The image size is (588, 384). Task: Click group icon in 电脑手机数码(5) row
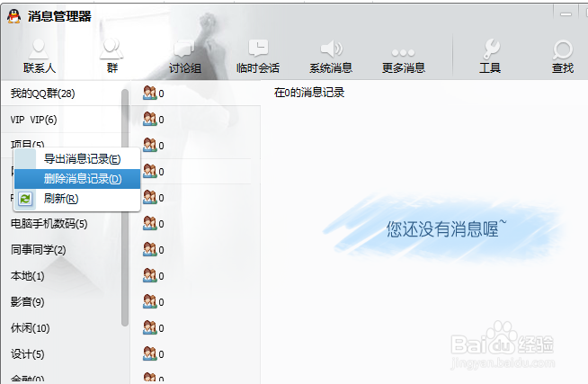click(x=149, y=223)
